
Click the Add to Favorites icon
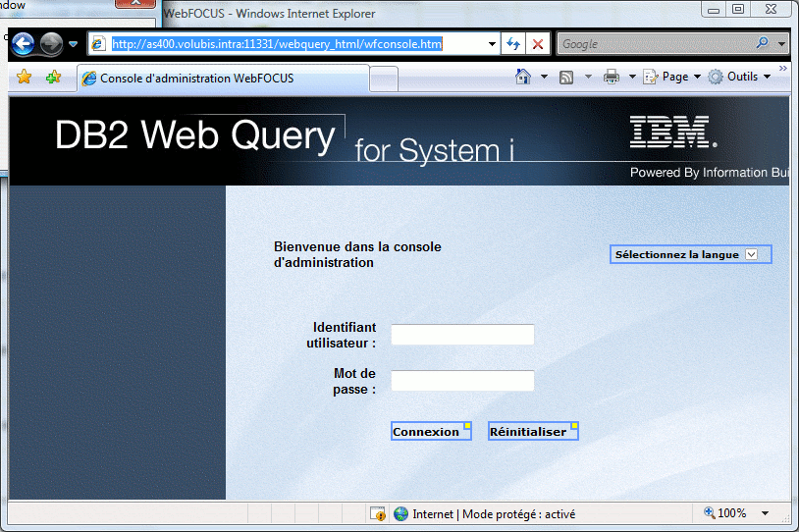(x=53, y=78)
